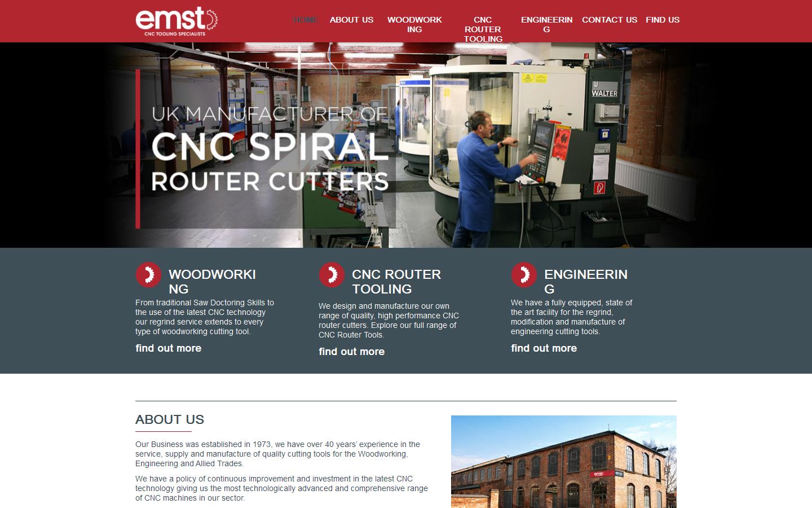Open the Home menu item
812x508 pixels.
pos(306,20)
